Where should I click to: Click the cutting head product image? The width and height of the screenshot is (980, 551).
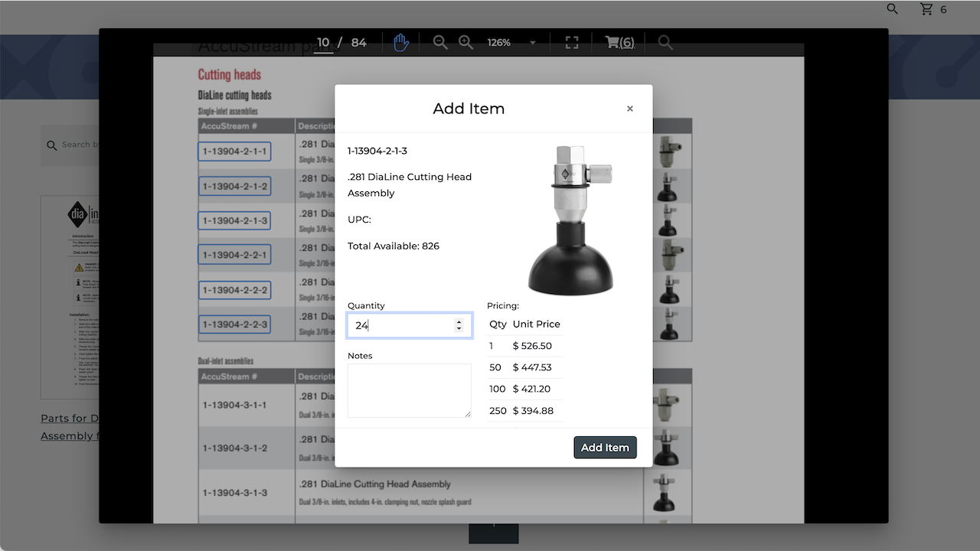[x=570, y=220]
